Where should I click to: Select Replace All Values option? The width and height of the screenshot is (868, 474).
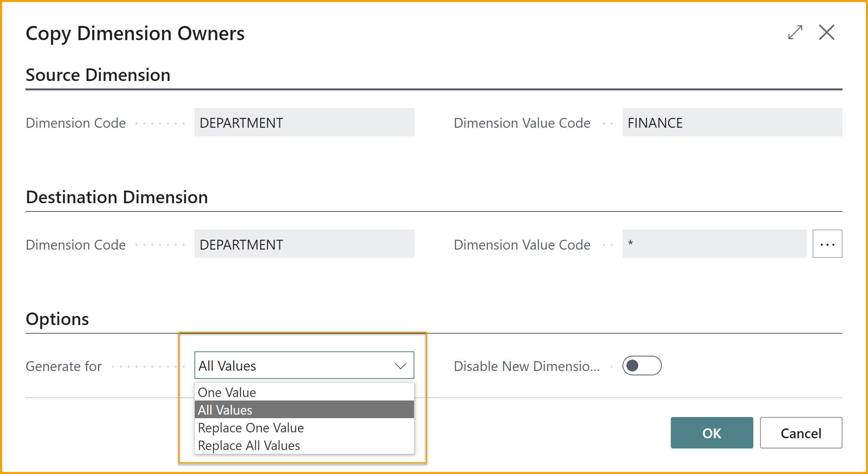[x=249, y=445]
